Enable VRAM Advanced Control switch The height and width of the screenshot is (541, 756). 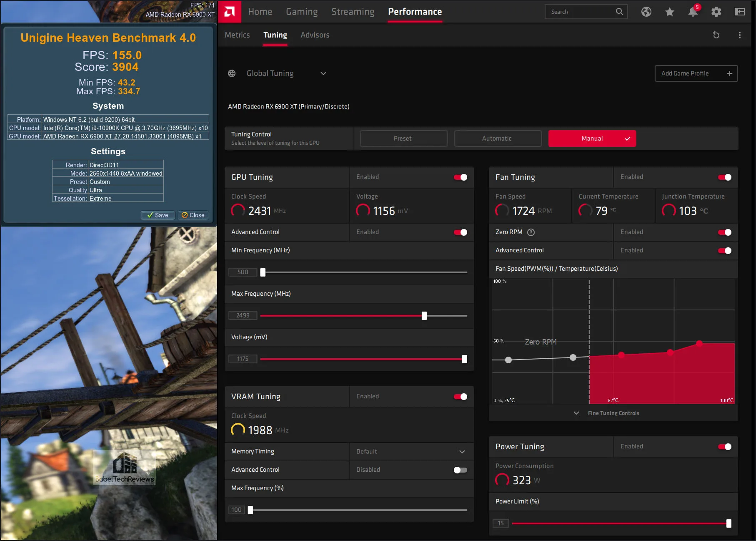coord(461,470)
